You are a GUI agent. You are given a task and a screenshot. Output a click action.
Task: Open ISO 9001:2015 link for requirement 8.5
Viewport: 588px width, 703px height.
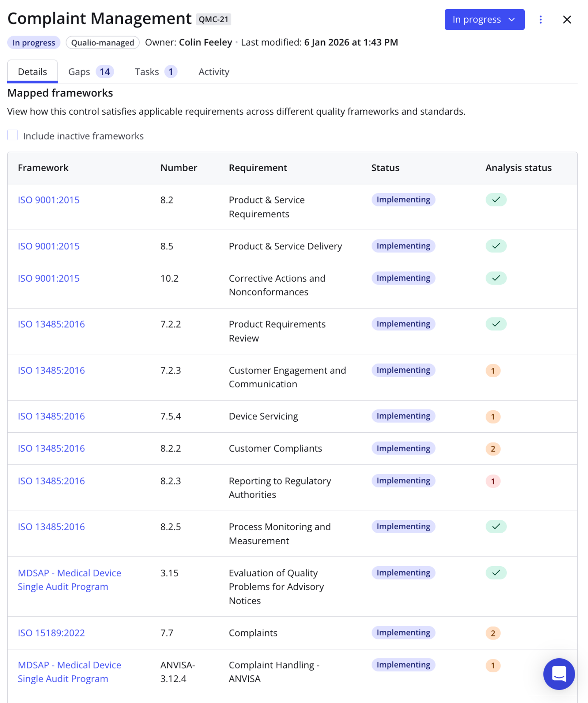point(48,246)
